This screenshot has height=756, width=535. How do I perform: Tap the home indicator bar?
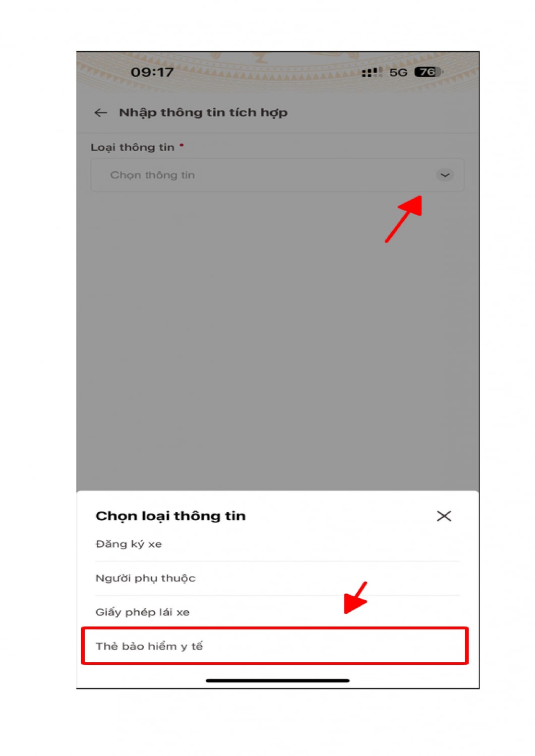277,680
